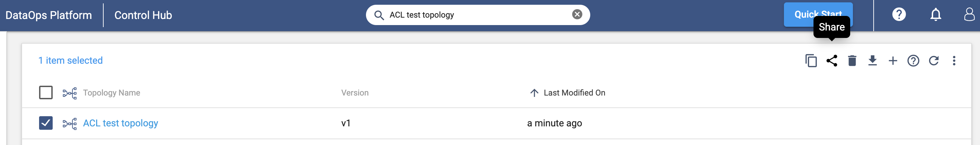Viewport: 980px width, 145px height.
Task: Open the three-dot more options menu
Action: click(x=954, y=61)
